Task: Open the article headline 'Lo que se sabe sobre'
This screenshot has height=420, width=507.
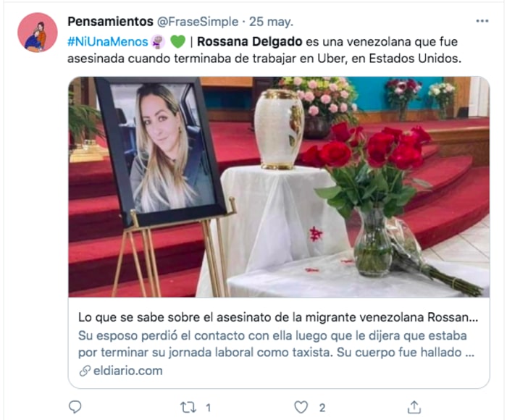Action: [278, 317]
